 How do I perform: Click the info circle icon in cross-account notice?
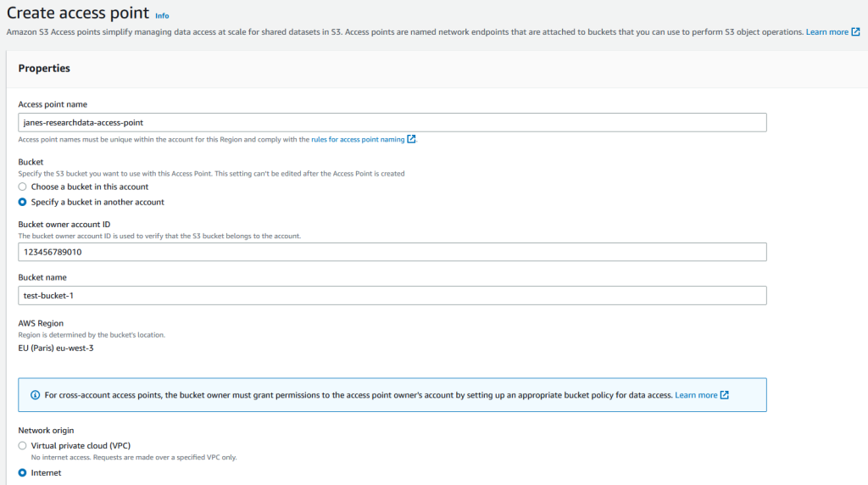[35, 395]
